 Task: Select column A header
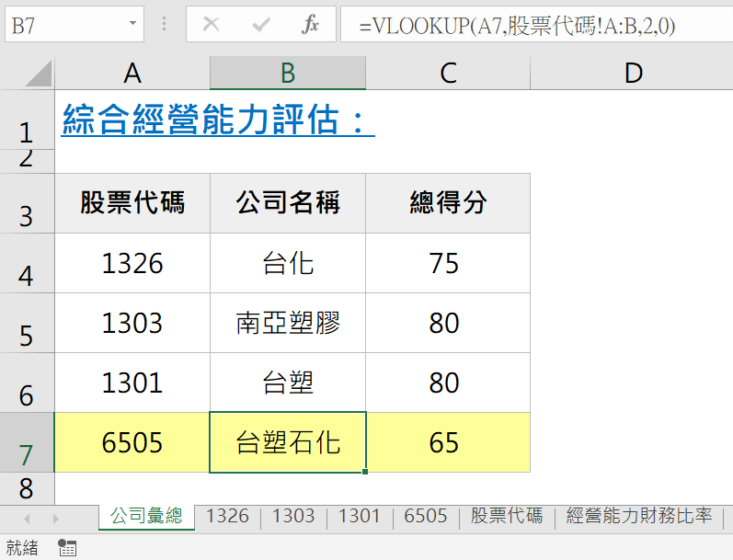click(132, 73)
